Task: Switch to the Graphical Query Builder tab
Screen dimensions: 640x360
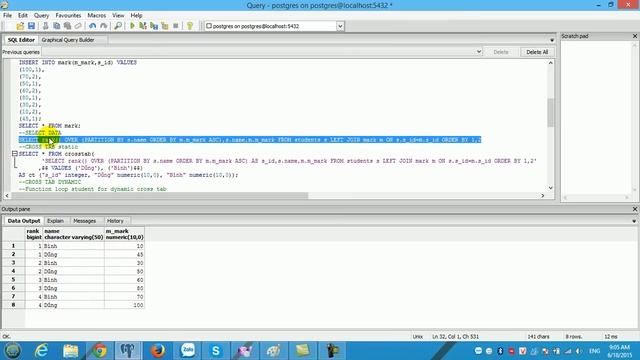Action: [68, 40]
